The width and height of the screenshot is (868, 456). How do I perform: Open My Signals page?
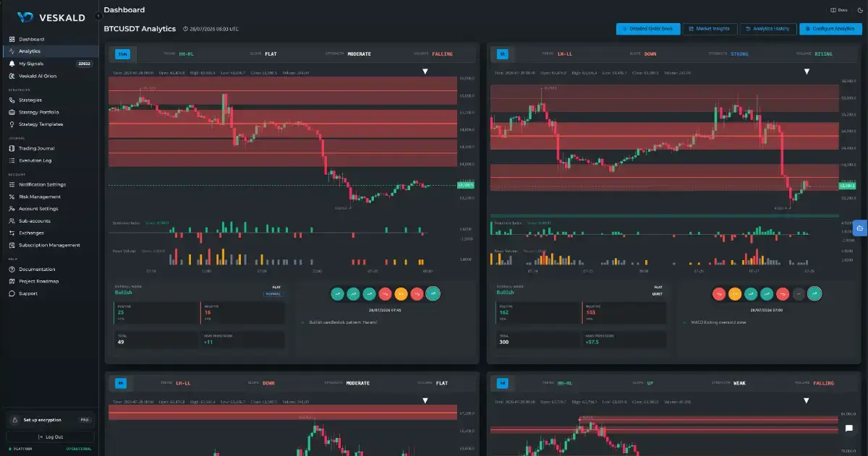click(49, 64)
